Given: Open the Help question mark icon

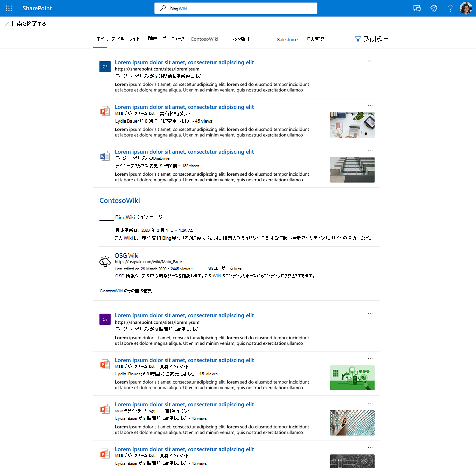Looking at the screenshot, I should tap(450, 8).
